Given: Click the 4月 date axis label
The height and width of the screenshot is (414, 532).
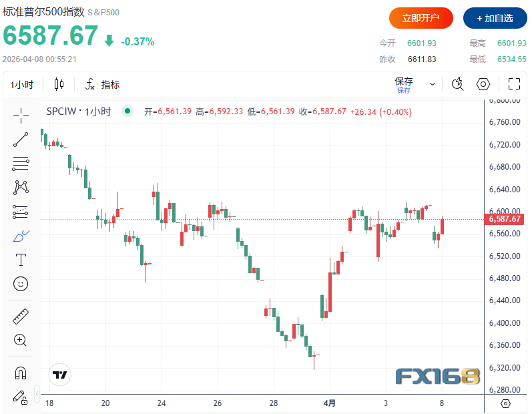Looking at the screenshot, I should 330,403.
